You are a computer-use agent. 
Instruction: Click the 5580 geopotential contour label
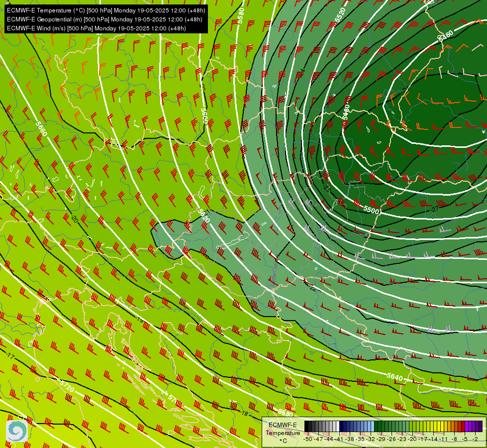pyautogui.click(x=241, y=16)
